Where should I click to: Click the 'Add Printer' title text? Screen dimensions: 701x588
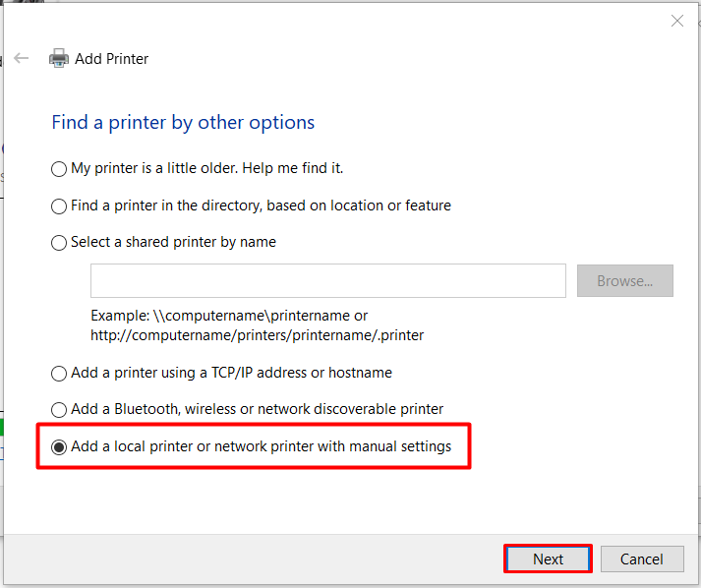[112, 59]
